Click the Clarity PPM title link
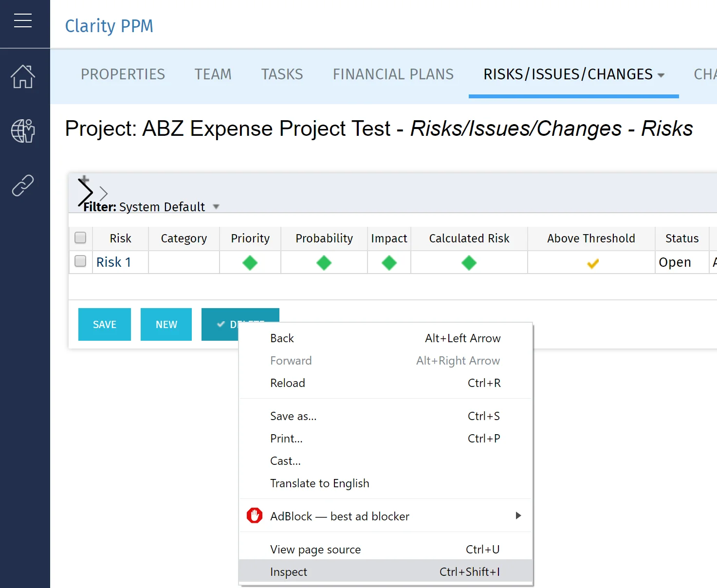This screenshot has width=717, height=588. point(109,26)
